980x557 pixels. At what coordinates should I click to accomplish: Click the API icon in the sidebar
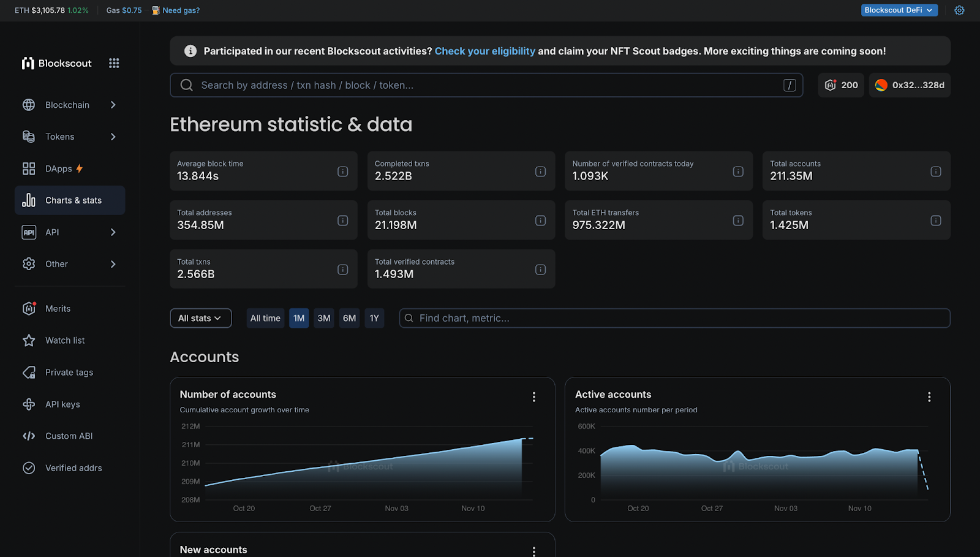tap(29, 232)
